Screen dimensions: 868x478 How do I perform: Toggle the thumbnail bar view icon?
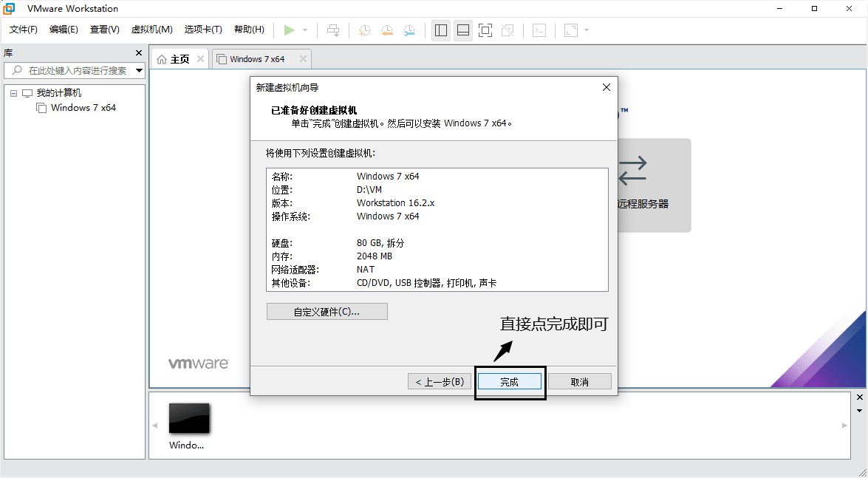tap(462, 30)
